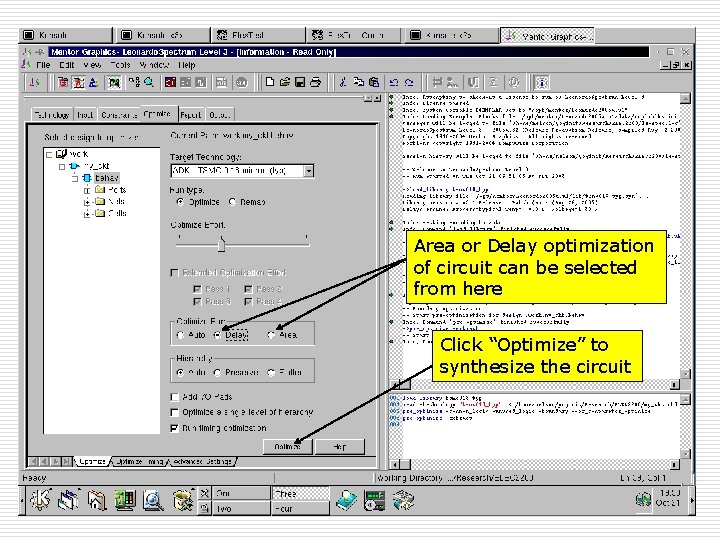
Task: Open the Find files magnifier panel icon
Action: pos(153,500)
